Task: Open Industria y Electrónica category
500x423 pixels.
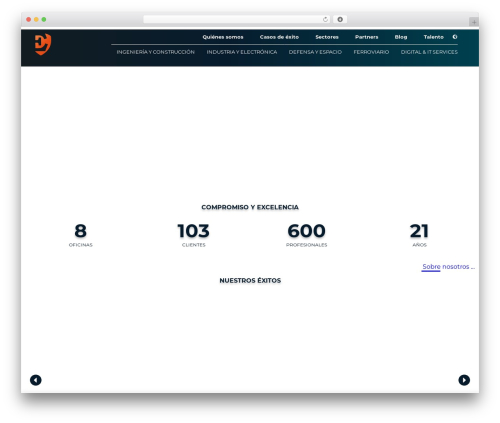Action: coord(242,52)
